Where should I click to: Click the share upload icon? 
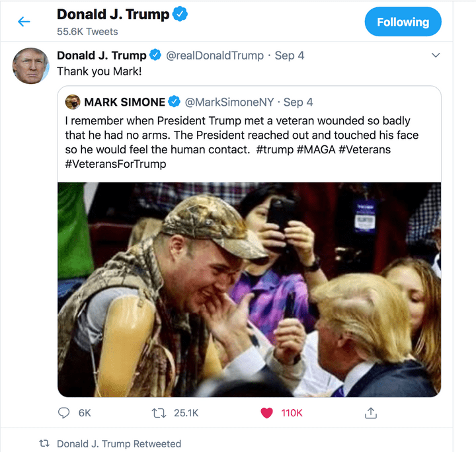click(x=371, y=413)
